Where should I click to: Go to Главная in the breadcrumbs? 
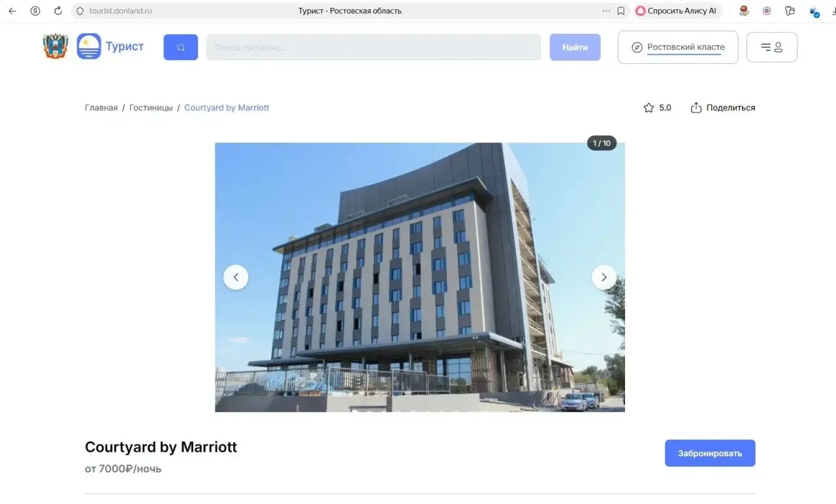[101, 108]
